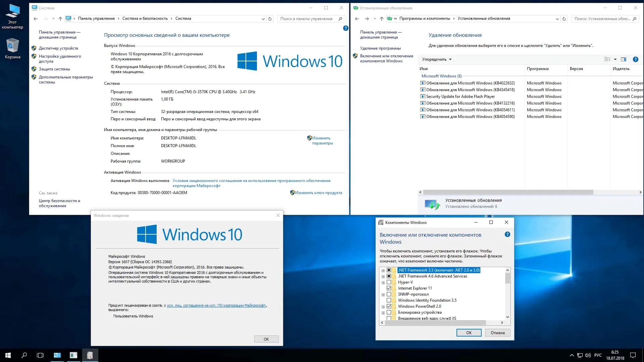Uncheck Windows PowerShell 2.0 component
The height and width of the screenshot is (362, 644).
click(x=389, y=306)
